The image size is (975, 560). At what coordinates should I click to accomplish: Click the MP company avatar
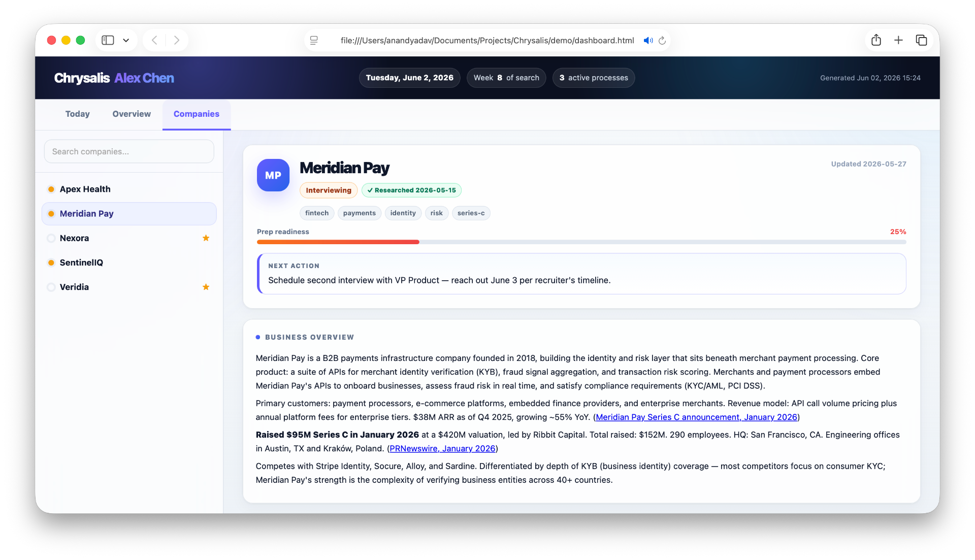tap(273, 175)
